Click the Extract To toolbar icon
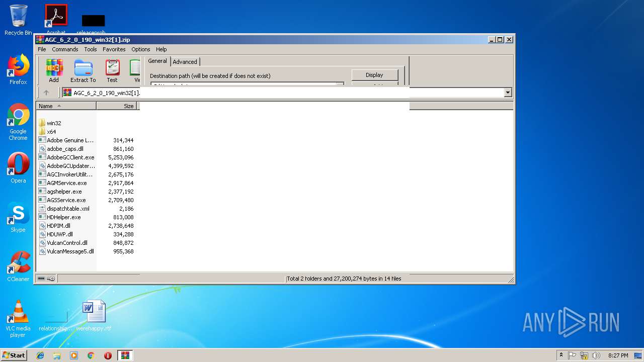644x362 pixels. (x=83, y=71)
